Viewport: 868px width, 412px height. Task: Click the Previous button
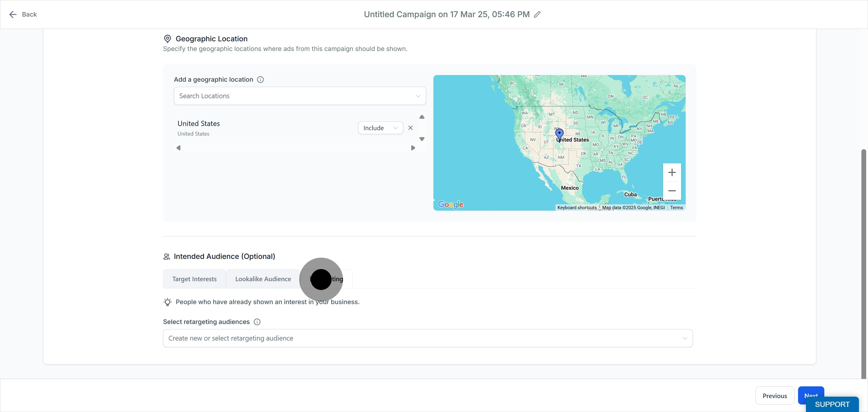774,395
